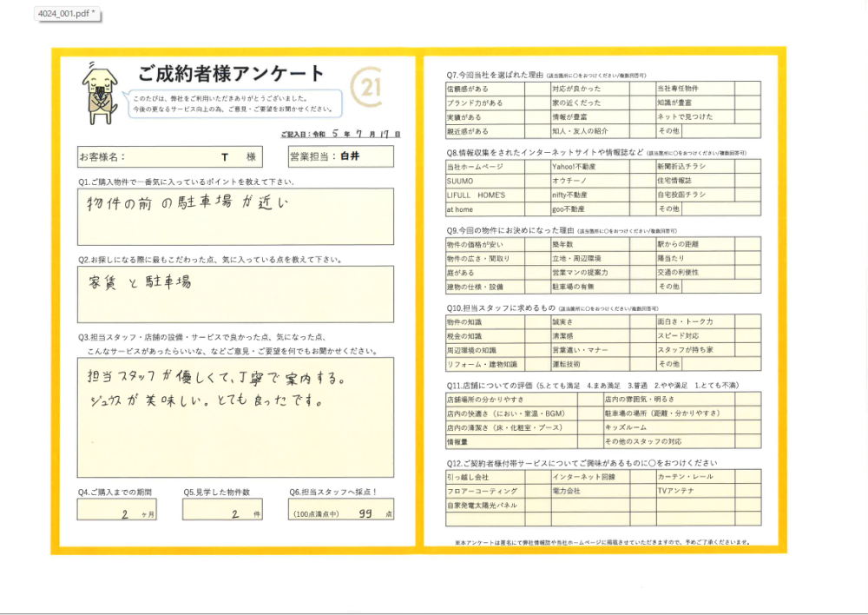Tick the box beside 信頼感がある
Screen dimensions: 868x615
(x=538, y=89)
